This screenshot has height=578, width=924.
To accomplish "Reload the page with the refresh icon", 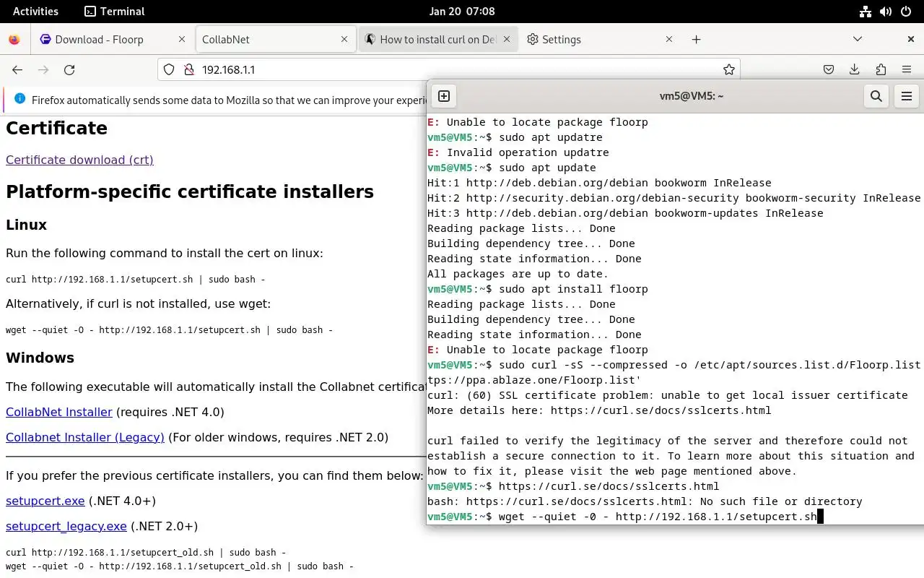I will 69,69.
